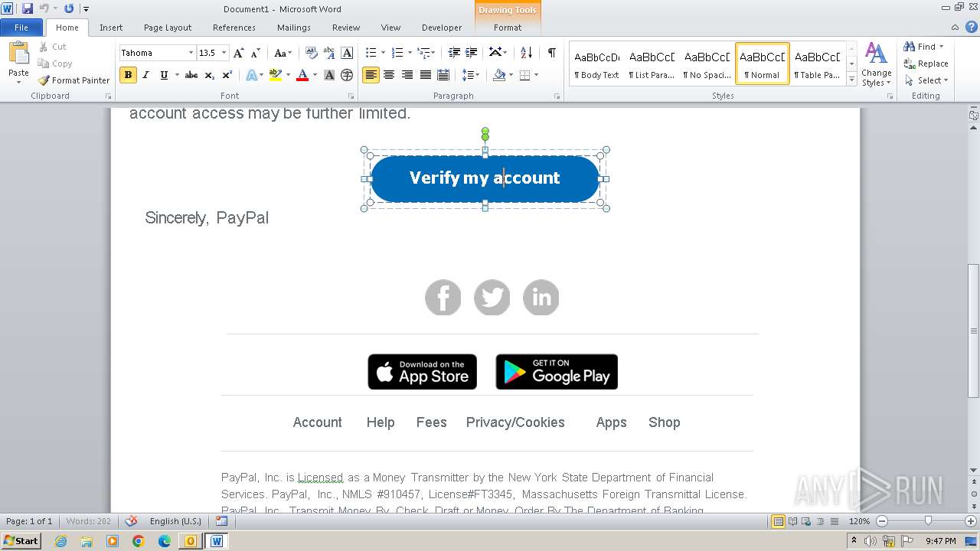This screenshot has height=551, width=980.
Task: Click the Undo icon in title bar
Action: (44, 8)
